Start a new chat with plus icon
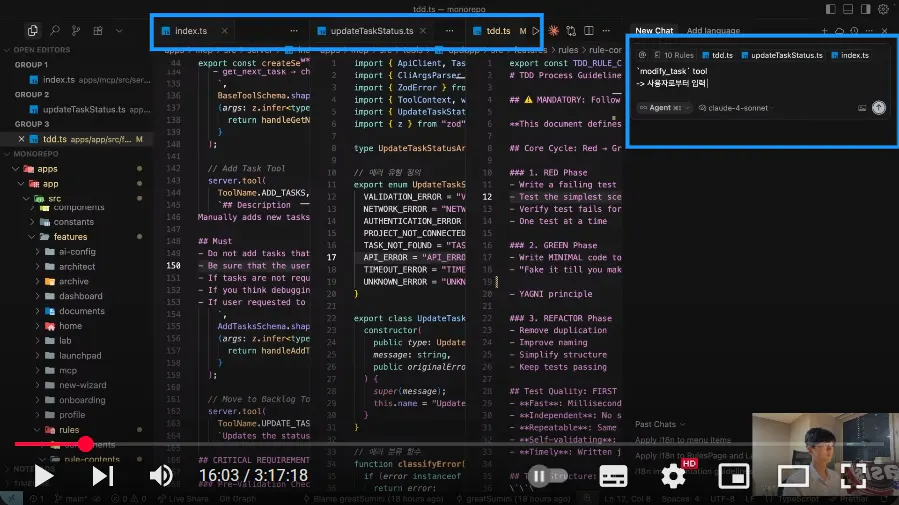This screenshot has width=899, height=505. coord(824,31)
